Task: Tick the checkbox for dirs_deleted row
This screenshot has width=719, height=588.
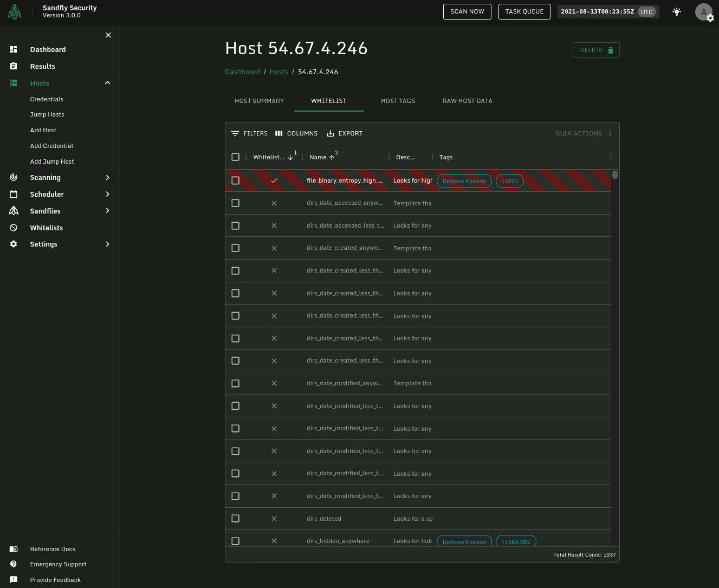Action: pos(235,519)
